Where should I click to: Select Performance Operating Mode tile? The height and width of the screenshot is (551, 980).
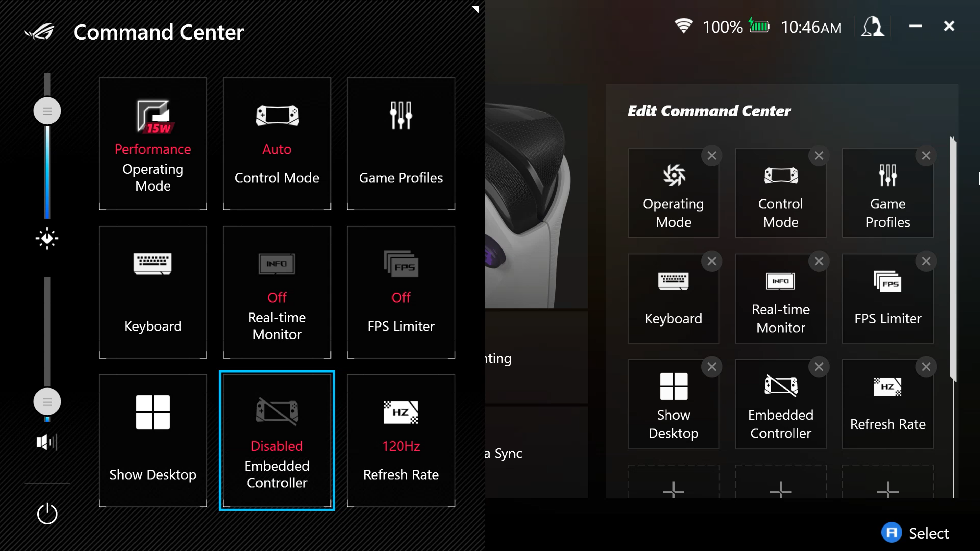pos(153,143)
